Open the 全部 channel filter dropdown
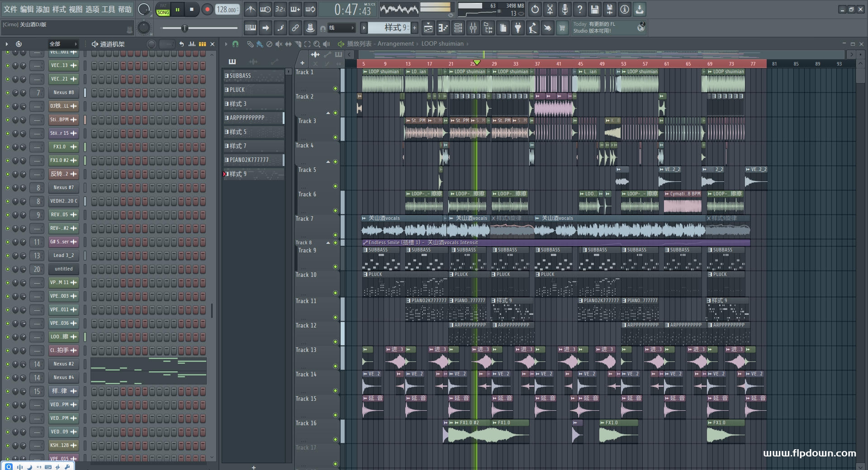Screen dimensions: 868x470 coord(63,44)
